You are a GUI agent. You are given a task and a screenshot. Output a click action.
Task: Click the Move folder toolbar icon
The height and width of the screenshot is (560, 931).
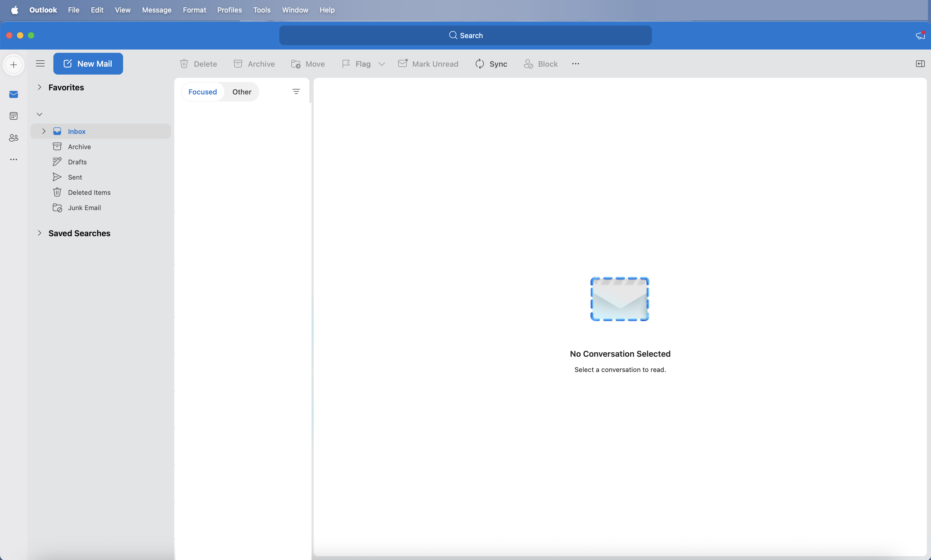[296, 64]
